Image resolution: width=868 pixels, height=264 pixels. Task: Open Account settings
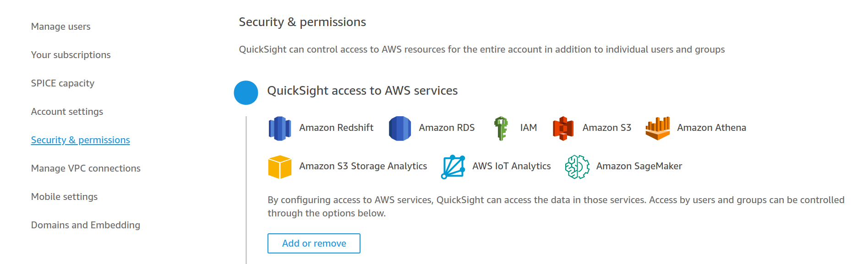pyautogui.click(x=67, y=111)
